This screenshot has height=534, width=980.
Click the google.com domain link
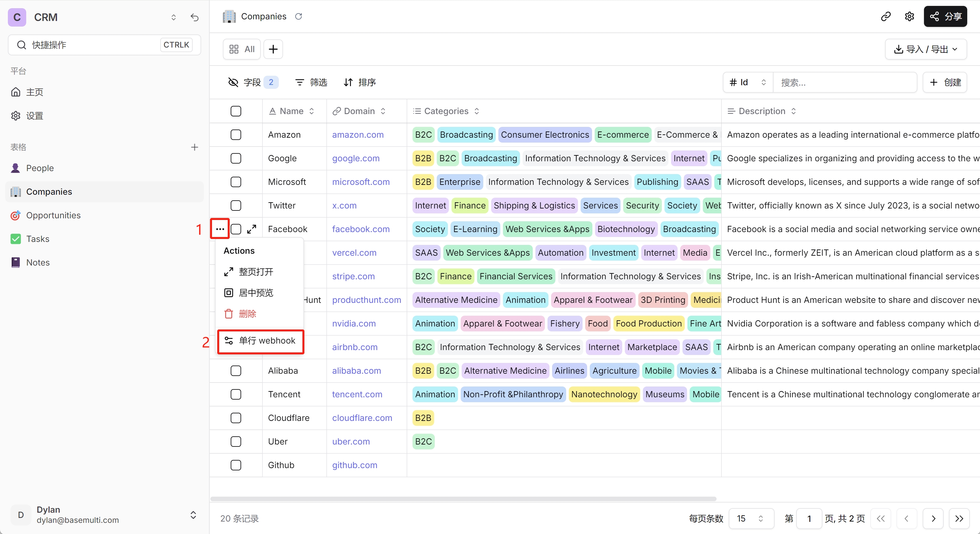coord(355,158)
